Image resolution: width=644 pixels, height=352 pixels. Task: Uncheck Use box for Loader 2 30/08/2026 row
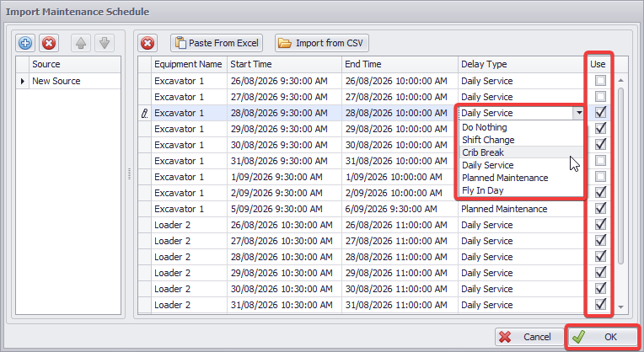point(600,288)
